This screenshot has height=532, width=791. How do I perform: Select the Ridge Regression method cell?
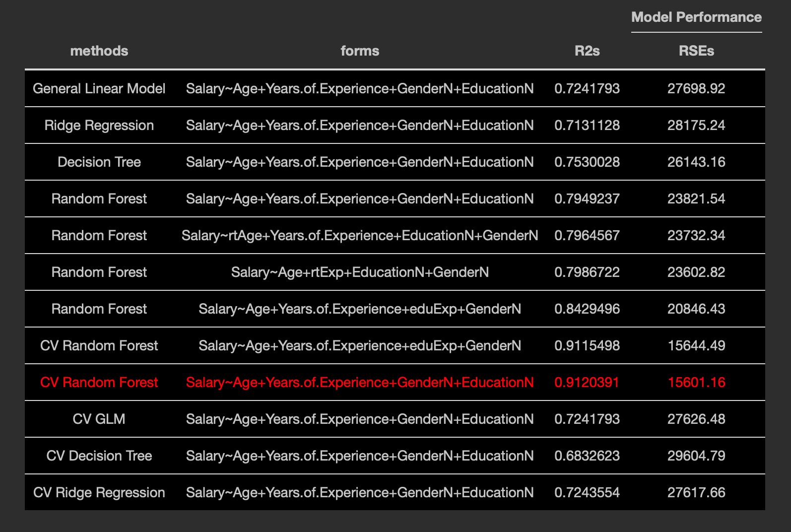click(x=99, y=126)
